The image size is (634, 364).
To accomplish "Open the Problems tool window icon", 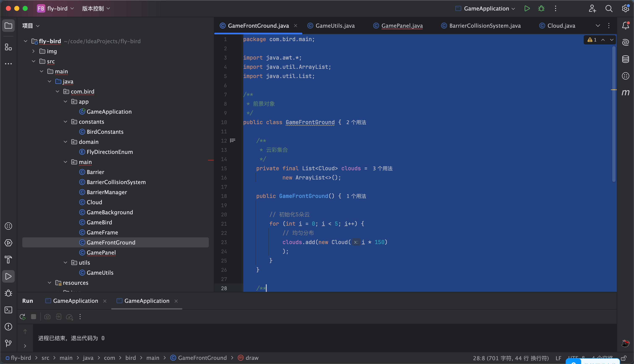I will (x=8, y=326).
